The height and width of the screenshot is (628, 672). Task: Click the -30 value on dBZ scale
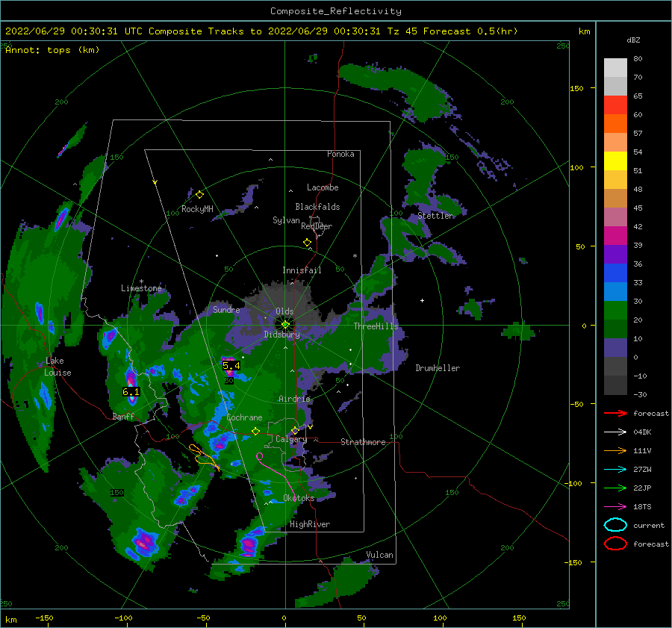(641, 394)
